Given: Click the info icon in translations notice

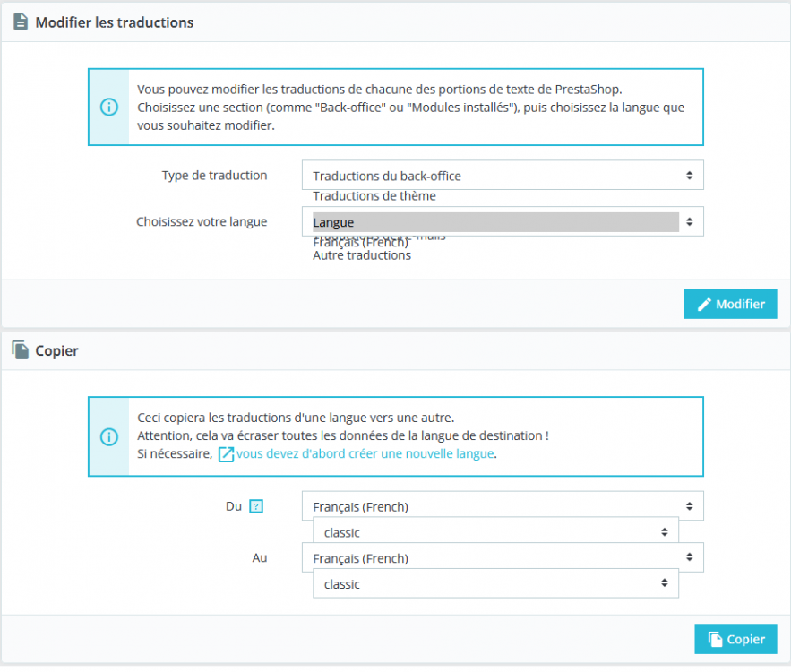Looking at the screenshot, I should point(108,108).
